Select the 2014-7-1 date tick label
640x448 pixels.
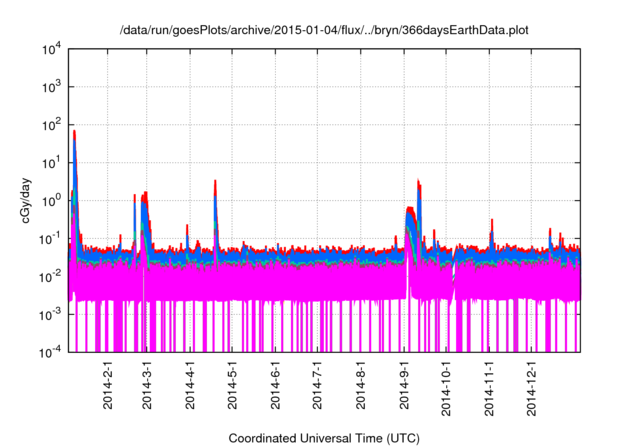(316, 390)
